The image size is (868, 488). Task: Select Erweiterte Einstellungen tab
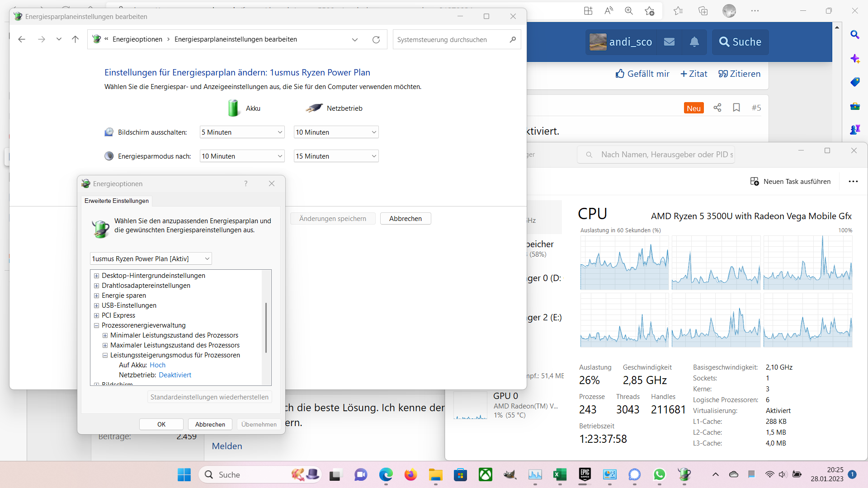[117, 201]
